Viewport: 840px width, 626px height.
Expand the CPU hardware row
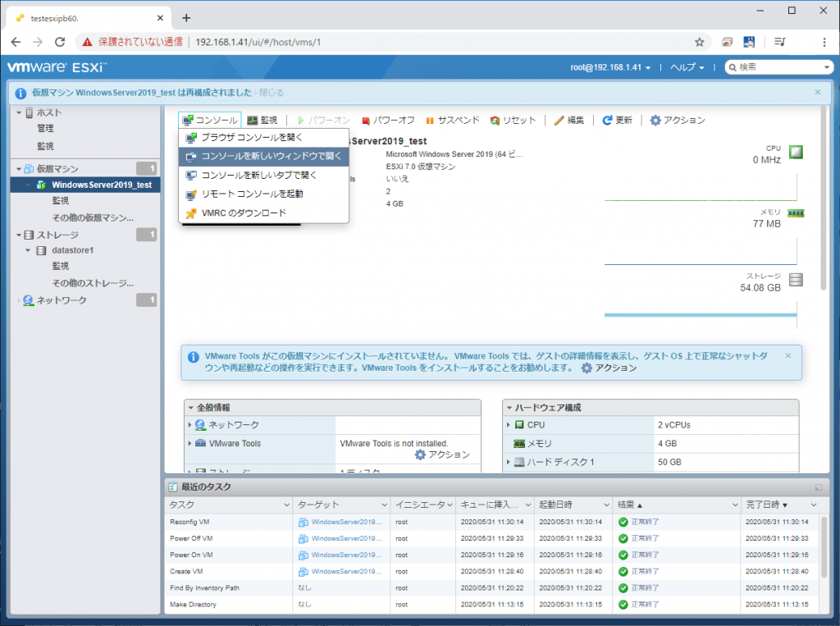pyautogui.click(x=508, y=424)
